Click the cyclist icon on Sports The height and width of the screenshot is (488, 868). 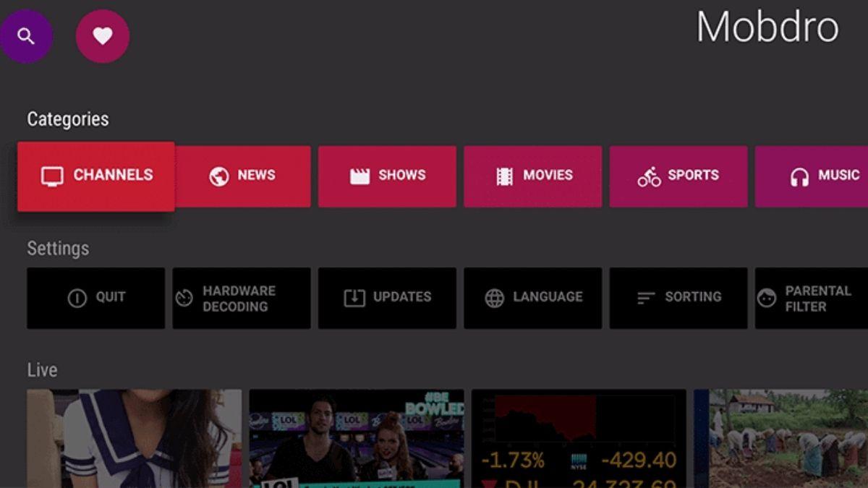tap(650, 176)
